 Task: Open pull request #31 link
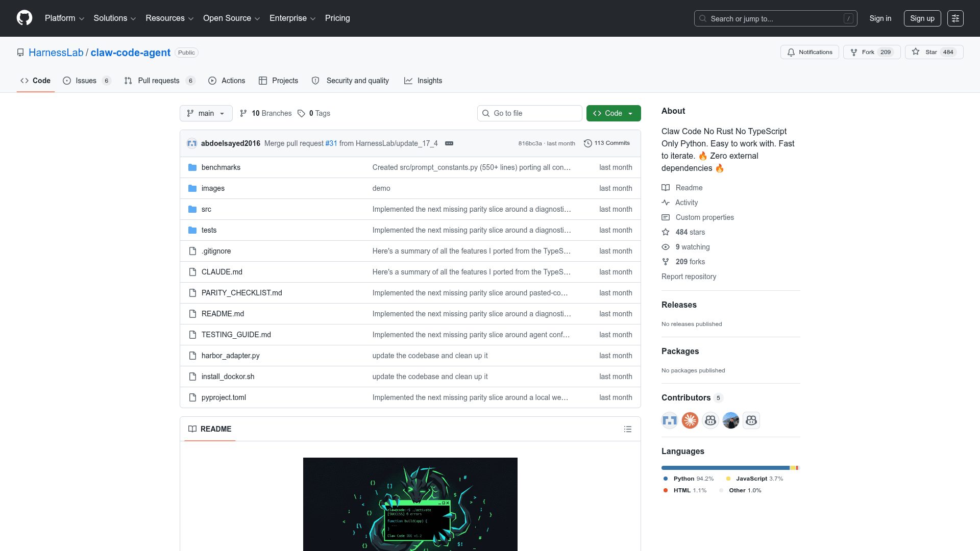point(331,143)
